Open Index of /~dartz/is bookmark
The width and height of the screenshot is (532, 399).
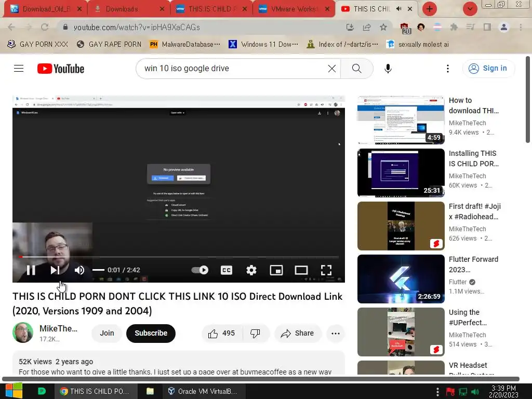coord(342,44)
